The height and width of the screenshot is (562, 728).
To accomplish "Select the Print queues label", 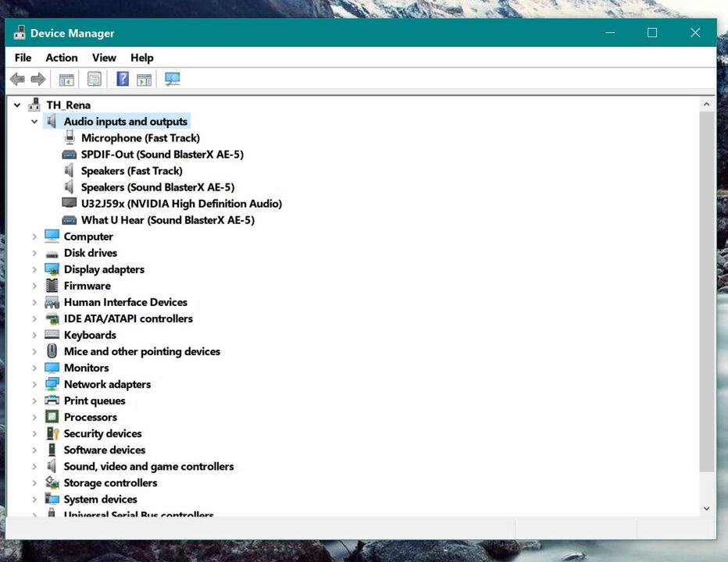I will pyautogui.click(x=95, y=400).
